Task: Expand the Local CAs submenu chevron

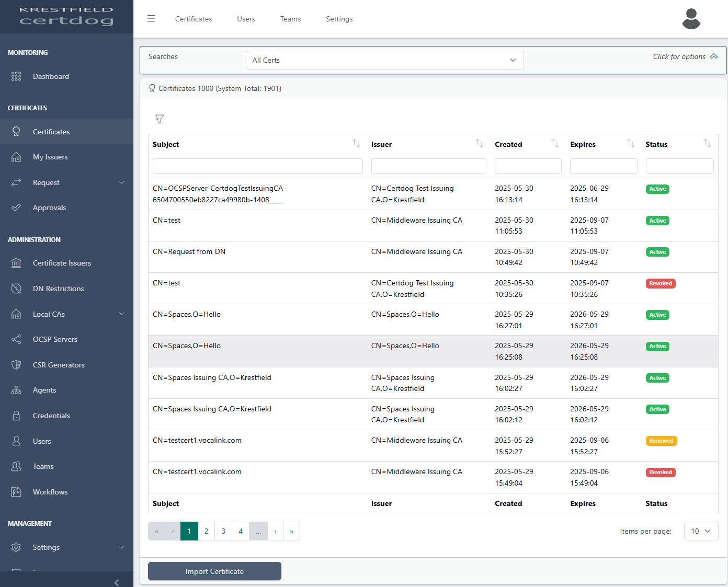Action: coord(122,314)
